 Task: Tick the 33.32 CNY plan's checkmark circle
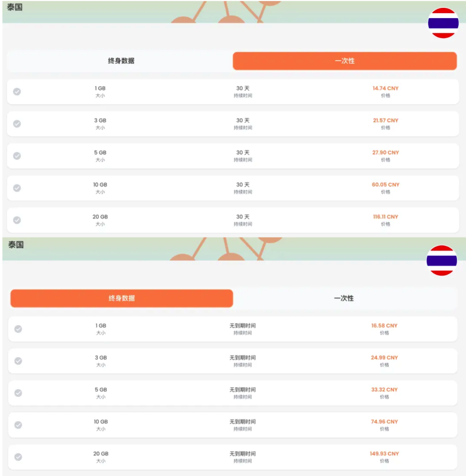(18, 393)
